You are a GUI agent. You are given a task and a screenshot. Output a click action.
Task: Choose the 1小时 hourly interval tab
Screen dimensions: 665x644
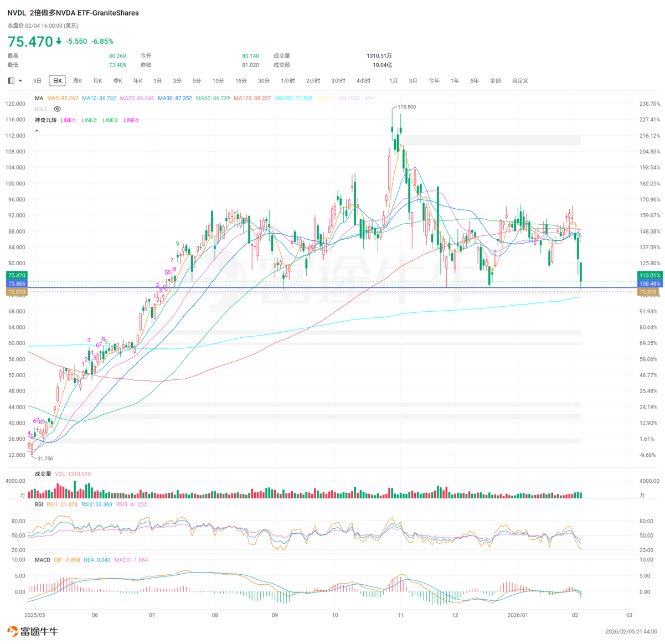(288, 81)
